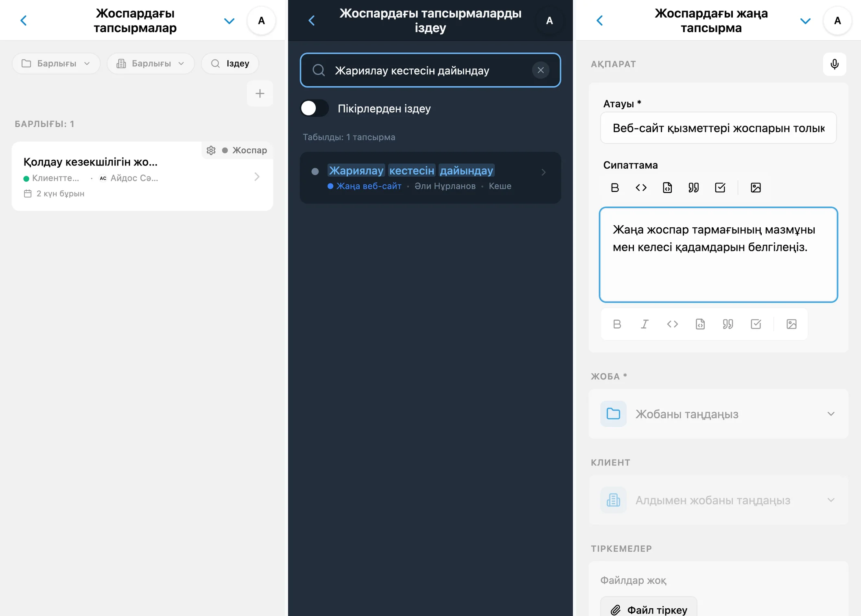
Task: Open the Жариялау кестесін дайындау search result
Action: 430,178
